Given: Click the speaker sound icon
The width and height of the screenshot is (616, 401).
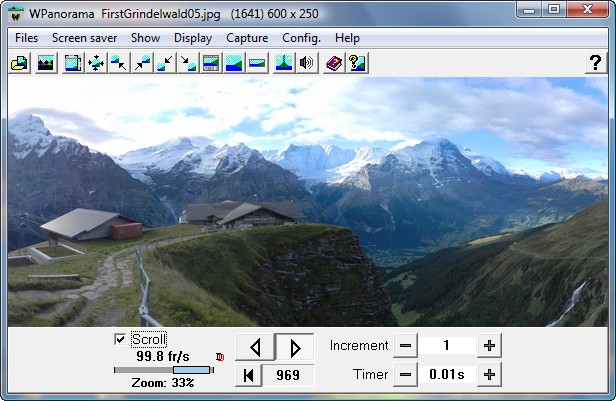Looking at the screenshot, I should tap(306, 63).
